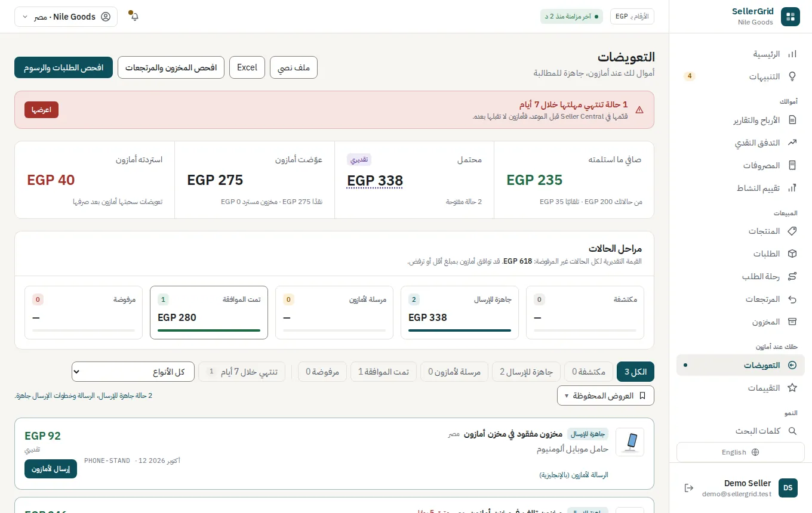Click the red اعرضها button in the alert
Image resolution: width=812 pixels, height=513 pixels.
[41, 110]
